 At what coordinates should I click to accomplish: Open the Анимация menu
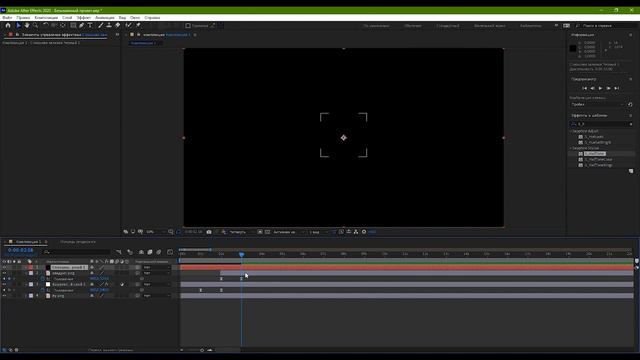click(x=105, y=18)
